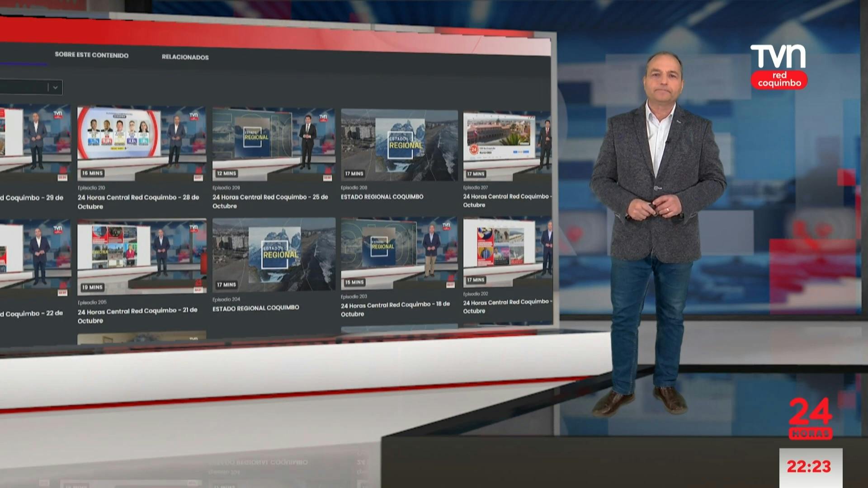Screen dimensions: 868x488
Task: Open thumbnail of Episodio 202
Action: (508, 252)
